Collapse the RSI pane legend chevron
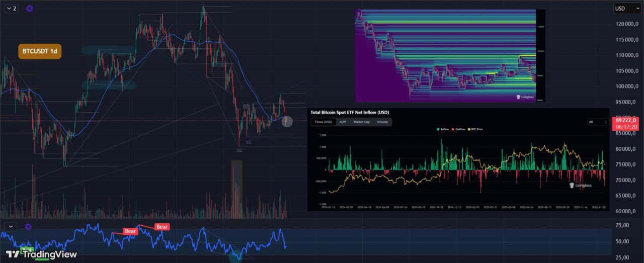Screen dimensions: 644x263 pos(10,227)
